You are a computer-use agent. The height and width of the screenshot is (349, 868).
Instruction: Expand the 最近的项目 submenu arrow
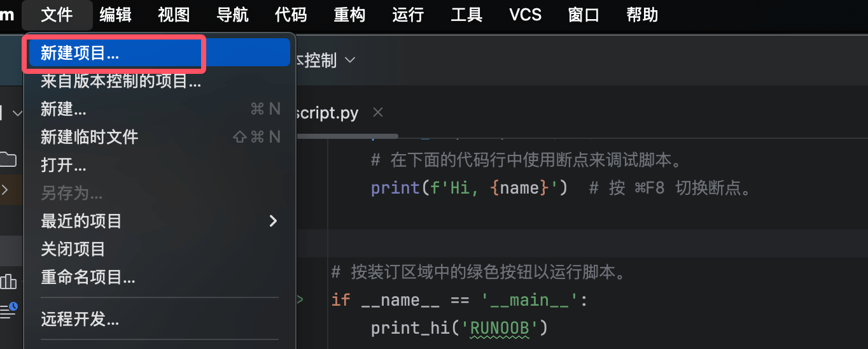coord(273,221)
